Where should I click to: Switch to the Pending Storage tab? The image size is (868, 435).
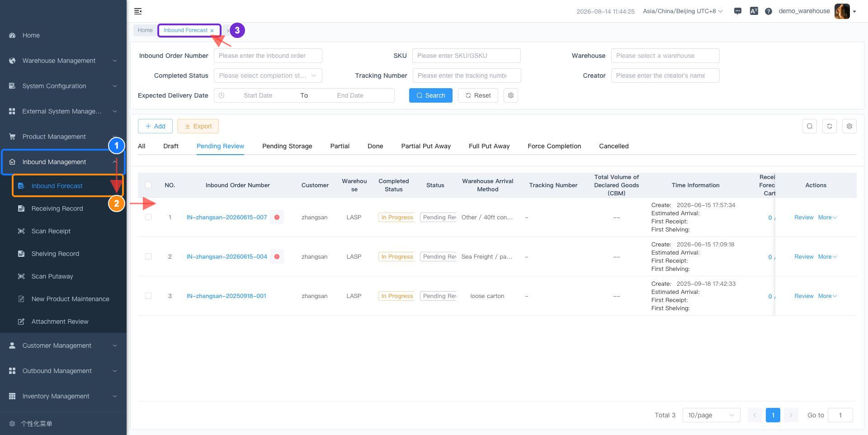pyautogui.click(x=287, y=146)
